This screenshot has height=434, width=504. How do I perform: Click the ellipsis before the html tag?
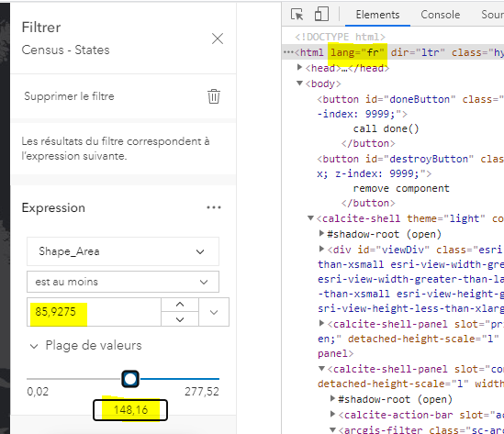point(288,52)
